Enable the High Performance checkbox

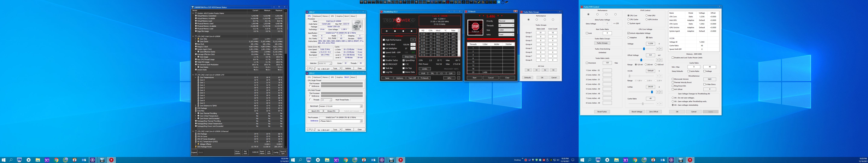(x=384, y=40)
